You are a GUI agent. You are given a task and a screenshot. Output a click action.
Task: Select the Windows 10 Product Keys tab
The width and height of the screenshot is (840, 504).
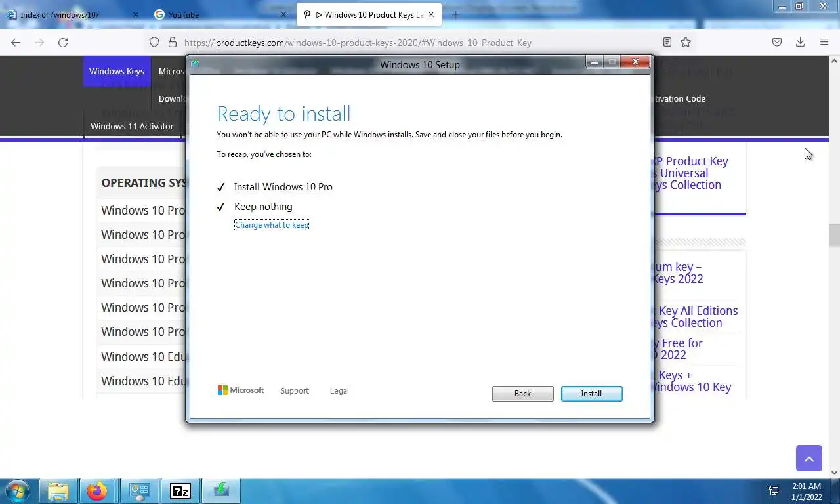coord(369,14)
